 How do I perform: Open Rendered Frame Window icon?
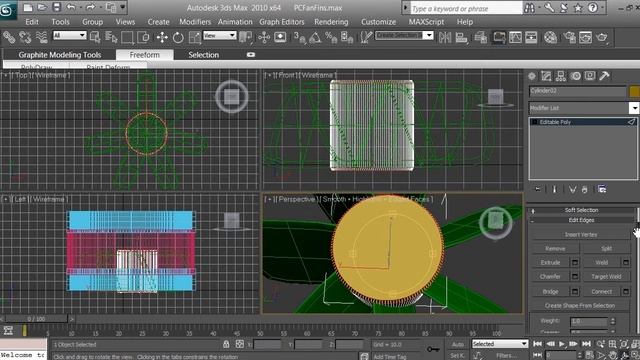tap(585, 38)
